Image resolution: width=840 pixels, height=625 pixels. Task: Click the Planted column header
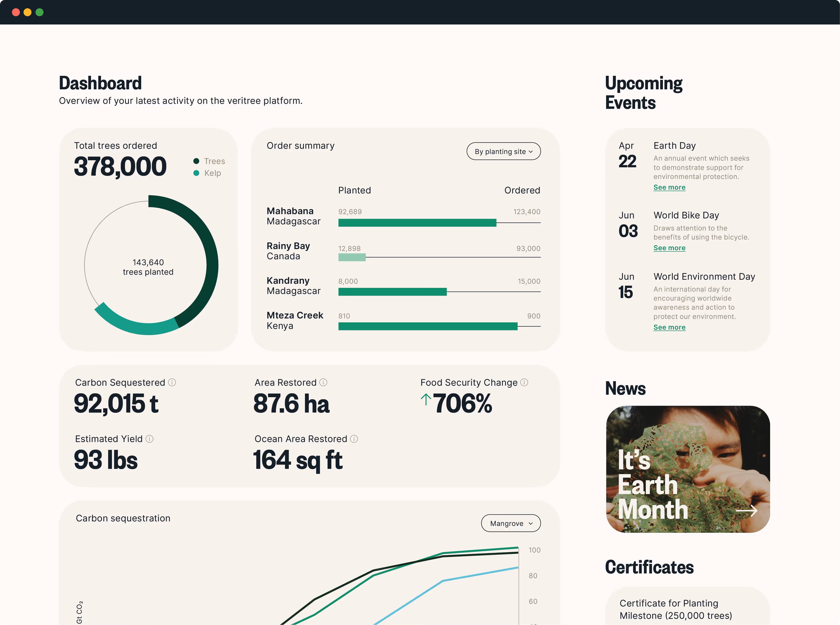pos(355,190)
